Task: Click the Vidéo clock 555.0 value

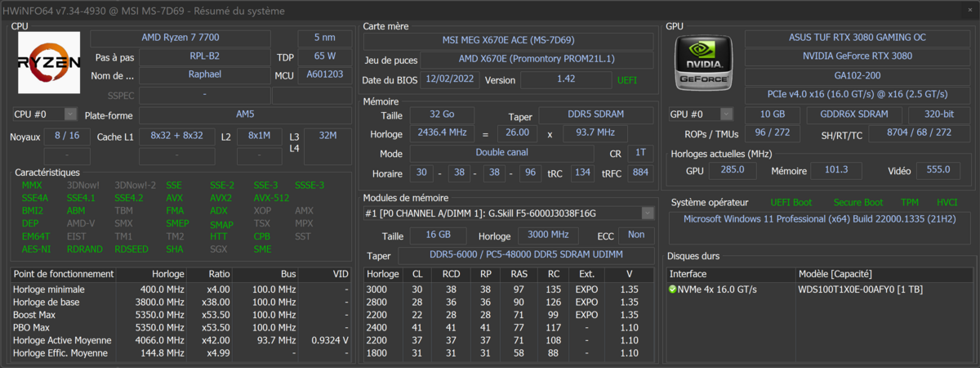Action: [x=938, y=170]
